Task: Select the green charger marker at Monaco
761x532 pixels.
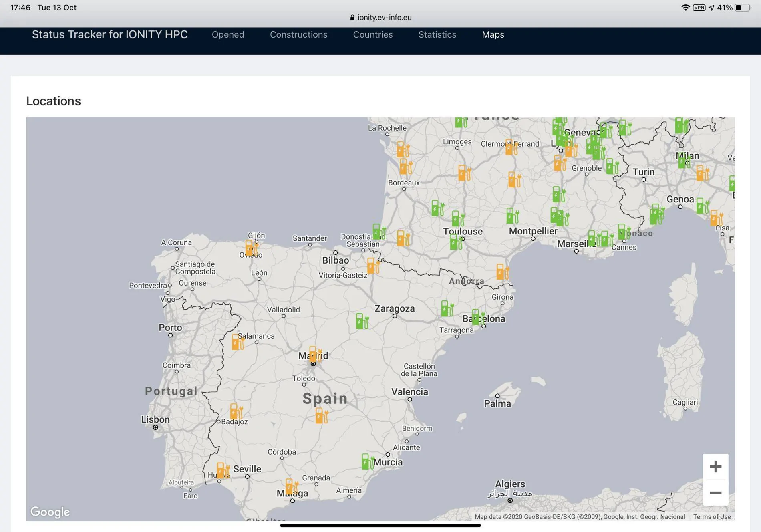Action: point(624,232)
